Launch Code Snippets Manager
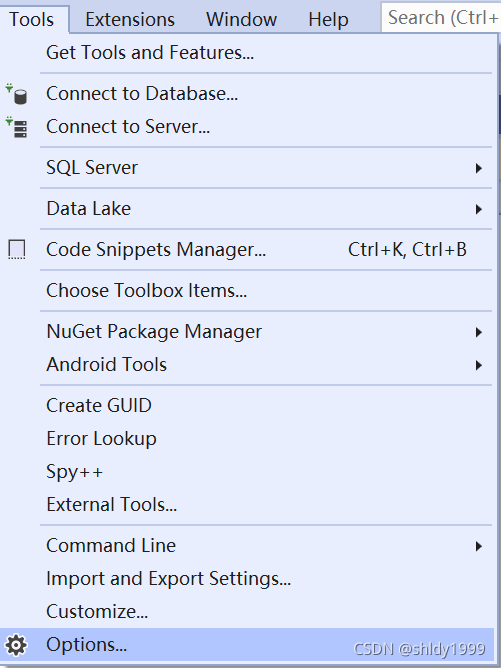Image resolution: width=501 pixels, height=668 pixels. pyautogui.click(x=247, y=250)
